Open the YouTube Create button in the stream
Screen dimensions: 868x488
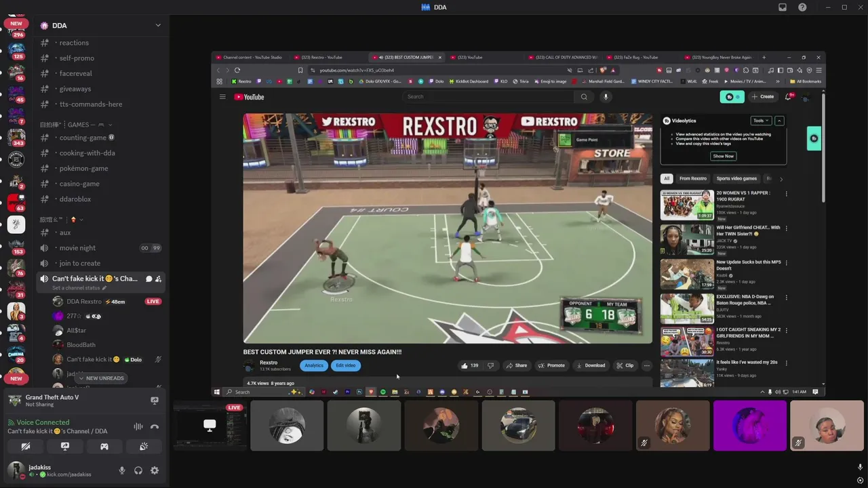[x=763, y=97]
